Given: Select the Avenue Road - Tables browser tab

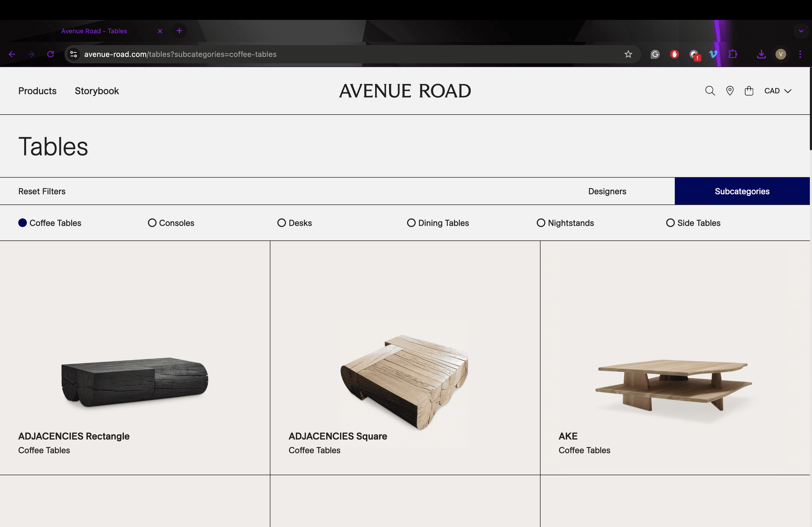Looking at the screenshot, I should coord(94,31).
